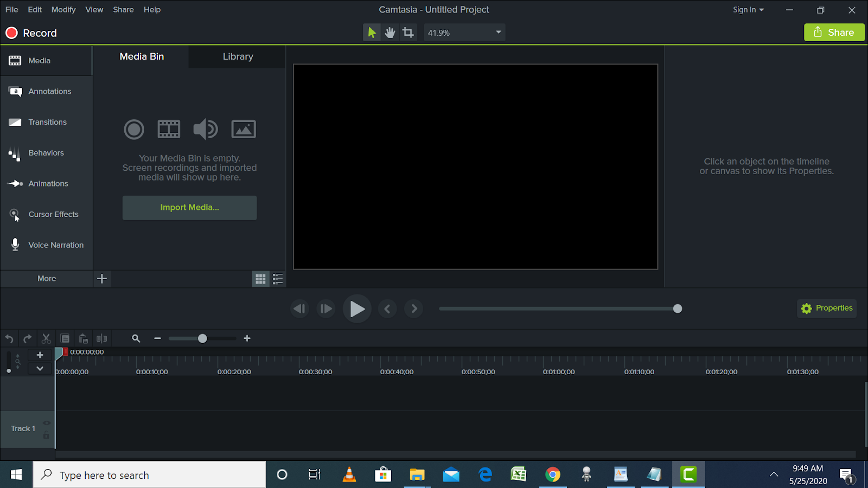Open the View menu
The width and height of the screenshot is (868, 488).
click(x=94, y=10)
